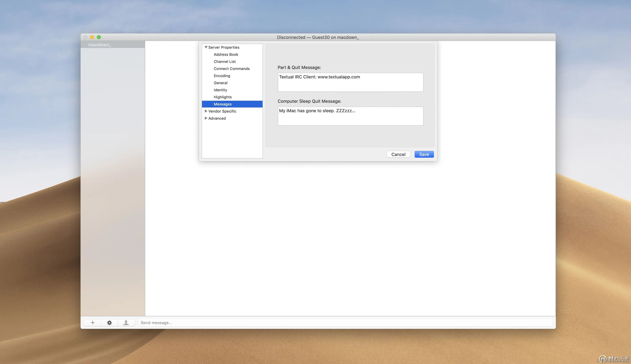Select the macdown_ server in the sidebar
Screen dimensions: 631x364
click(113, 44)
